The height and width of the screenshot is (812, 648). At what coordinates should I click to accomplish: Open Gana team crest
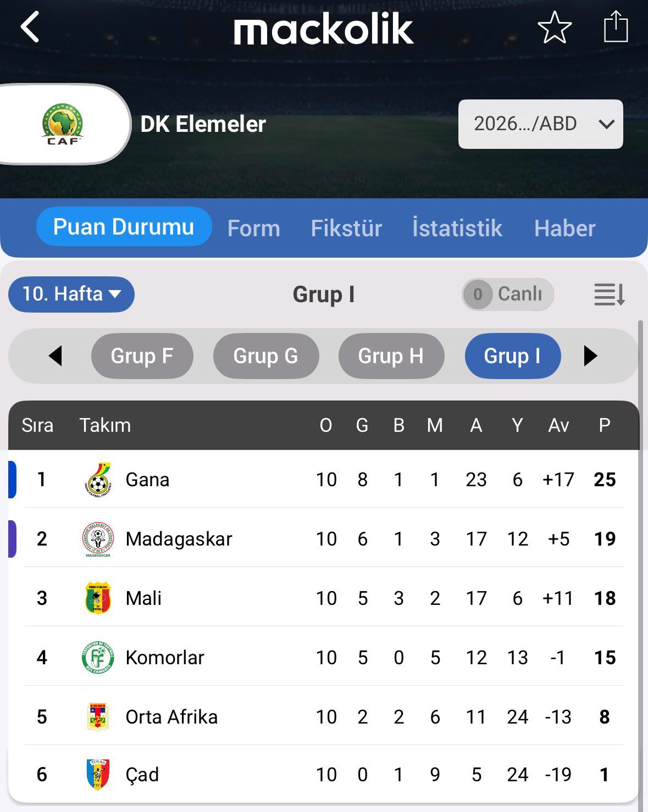point(98,480)
